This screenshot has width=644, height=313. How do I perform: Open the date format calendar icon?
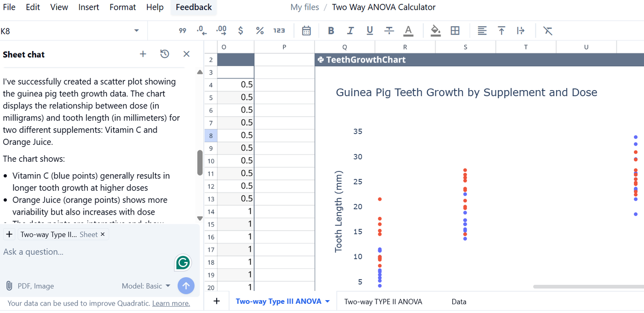306,31
